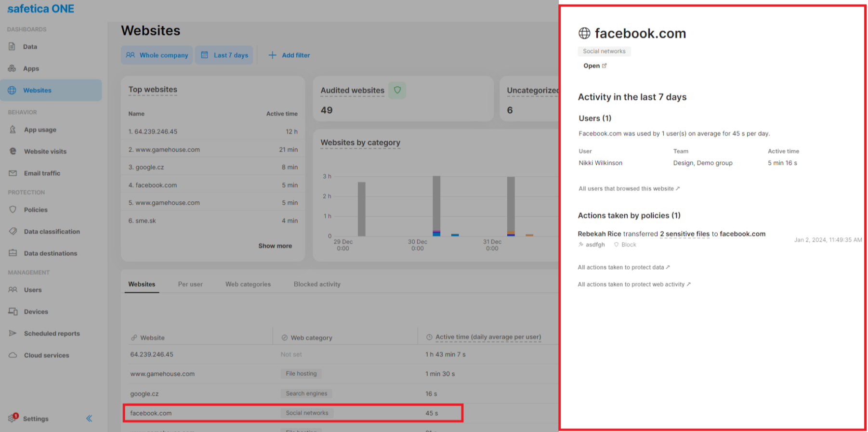Screen dimensions: 868x432
Task: Switch to the Per user tab
Action: (190, 284)
